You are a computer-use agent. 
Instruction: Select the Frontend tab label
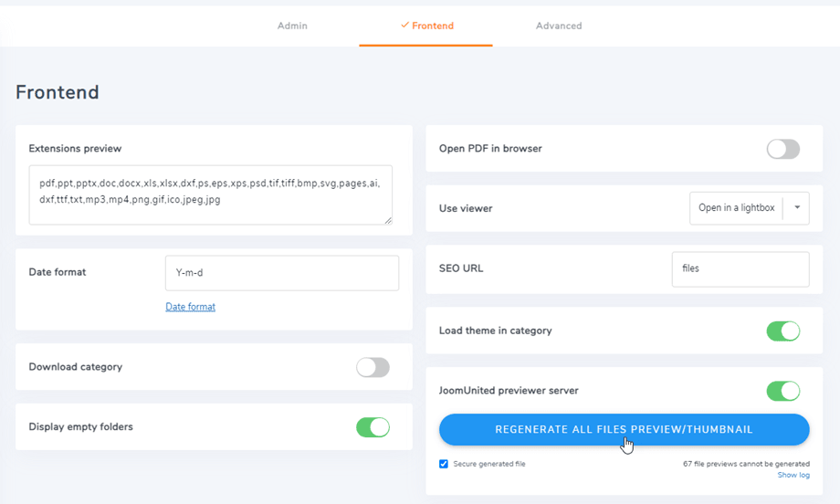click(x=433, y=26)
